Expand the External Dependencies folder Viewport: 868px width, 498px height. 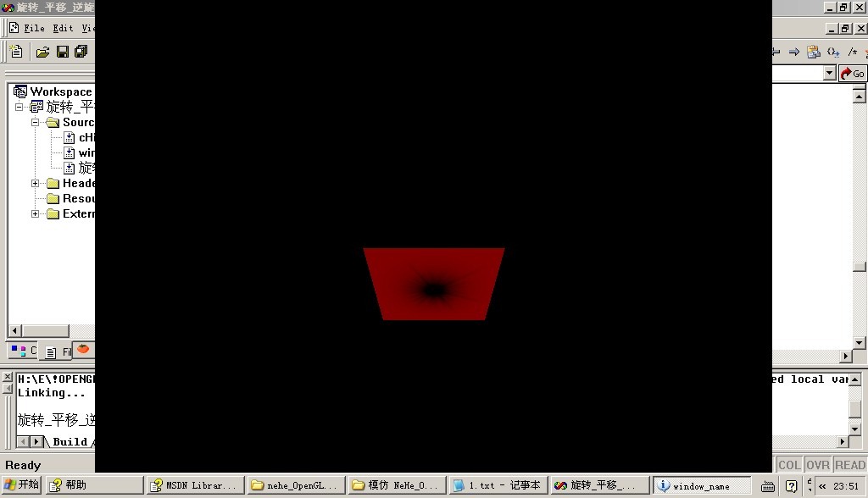[x=35, y=213]
